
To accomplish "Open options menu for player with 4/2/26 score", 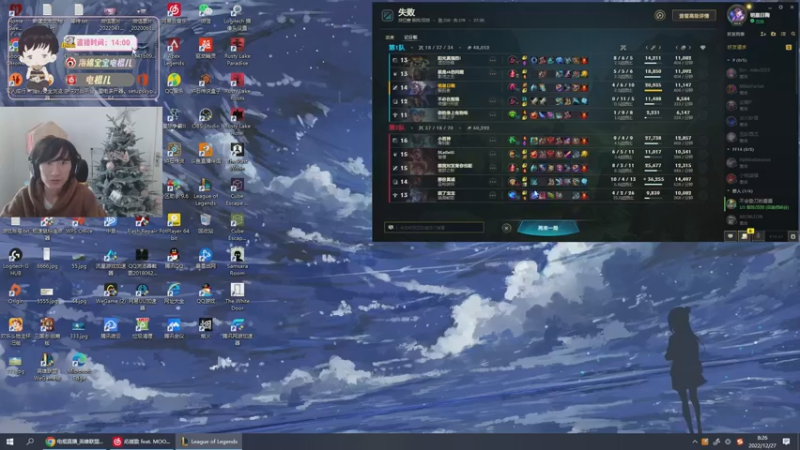I will (x=492, y=195).
